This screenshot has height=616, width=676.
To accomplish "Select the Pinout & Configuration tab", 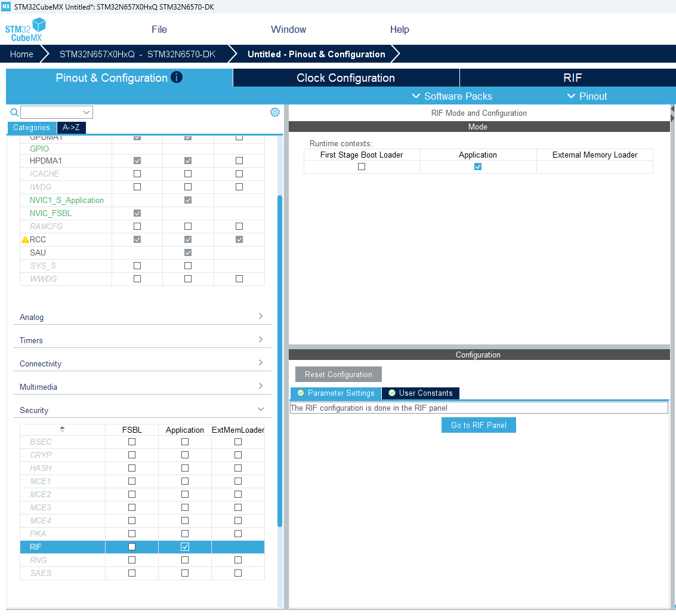I will click(119, 78).
